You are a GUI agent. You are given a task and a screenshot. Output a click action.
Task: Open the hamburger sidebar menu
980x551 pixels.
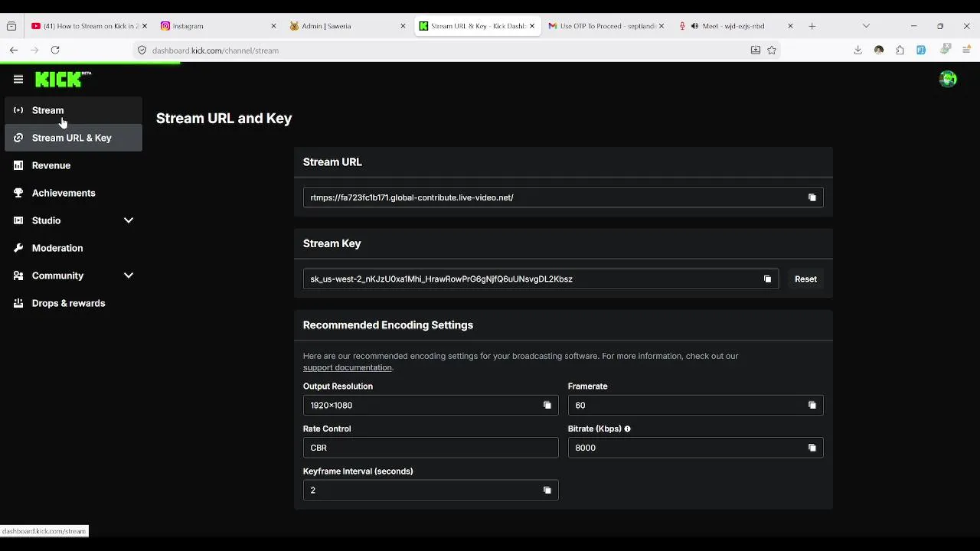(18, 79)
